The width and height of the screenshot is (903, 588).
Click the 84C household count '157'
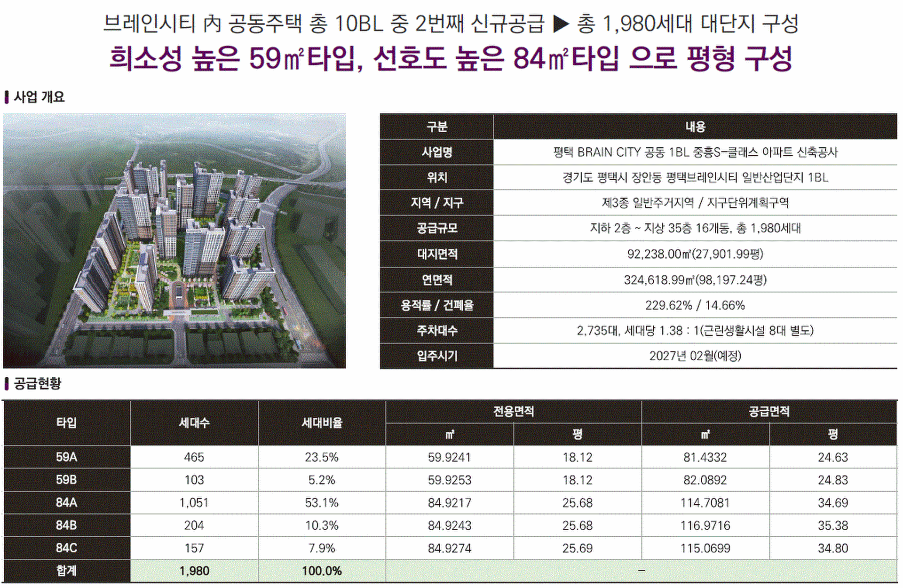(x=194, y=548)
